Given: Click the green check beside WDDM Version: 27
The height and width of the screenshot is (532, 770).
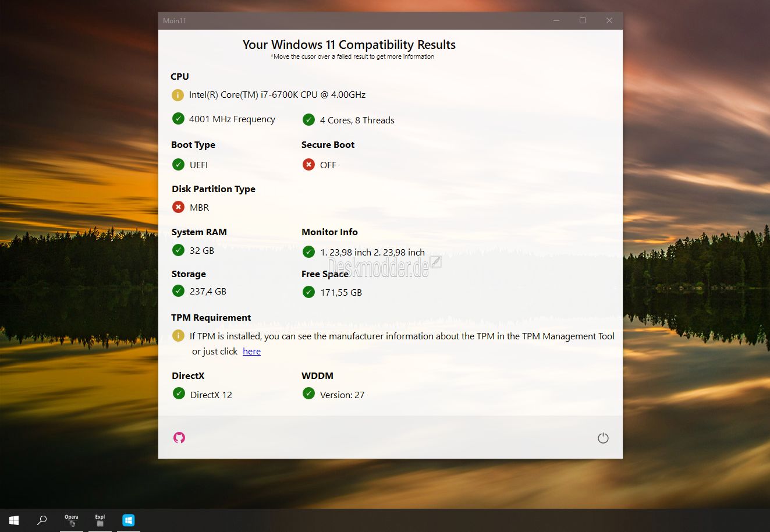Looking at the screenshot, I should pos(308,394).
